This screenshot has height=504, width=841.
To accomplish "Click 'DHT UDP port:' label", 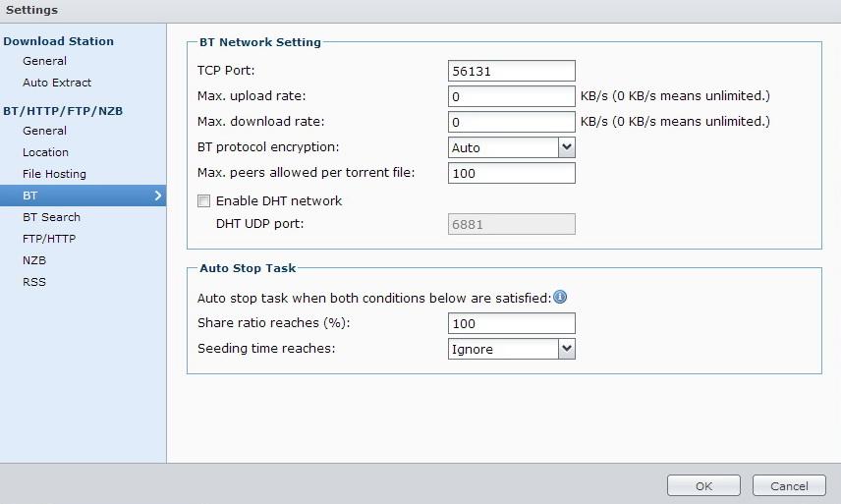I will click(x=259, y=224).
